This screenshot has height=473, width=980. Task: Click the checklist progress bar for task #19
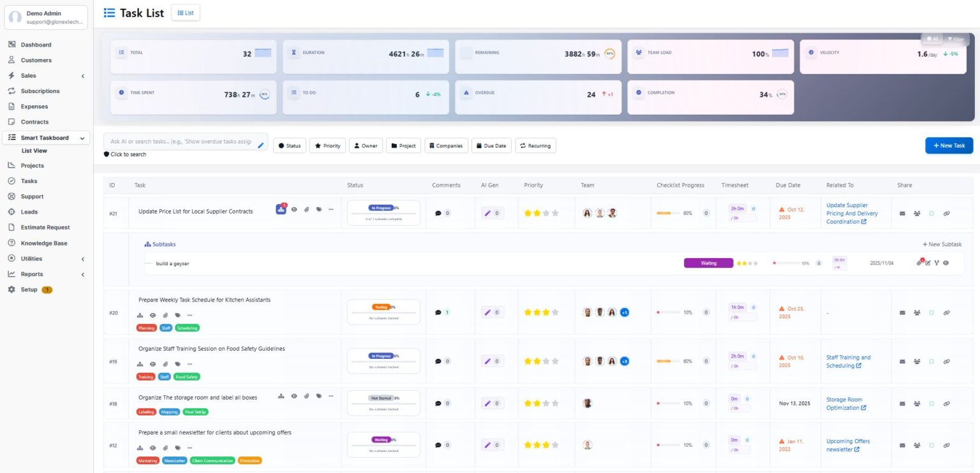(x=667, y=361)
